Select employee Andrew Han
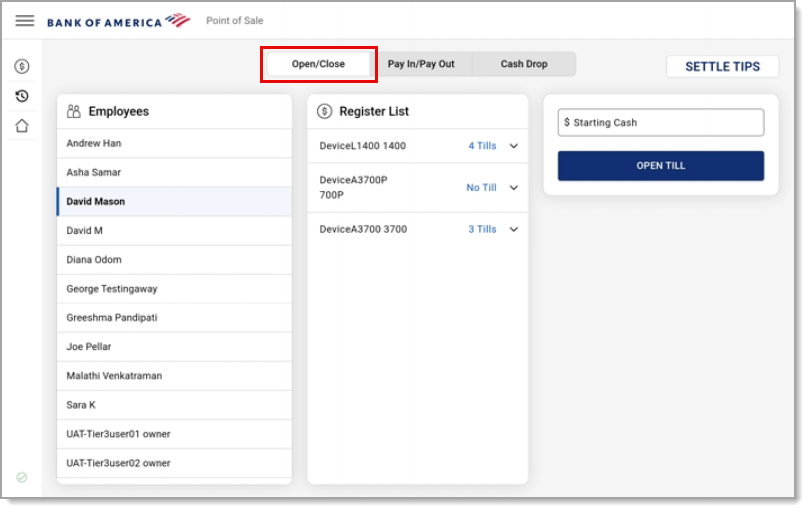808x511 pixels. click(x=174, y=143)
